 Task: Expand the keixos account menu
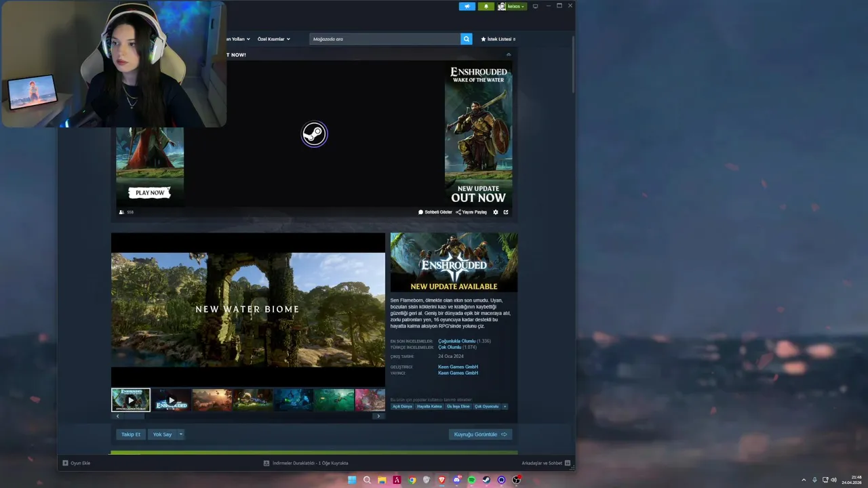[x=512, y=6]
